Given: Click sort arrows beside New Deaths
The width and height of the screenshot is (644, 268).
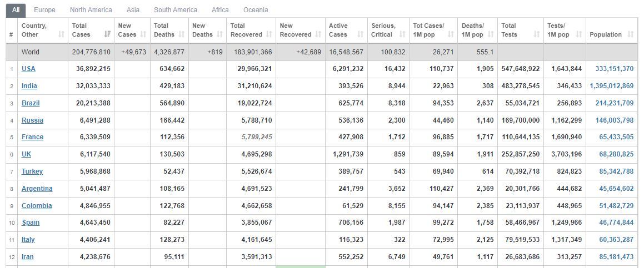Looking at the screenshot, I should 219,34.
